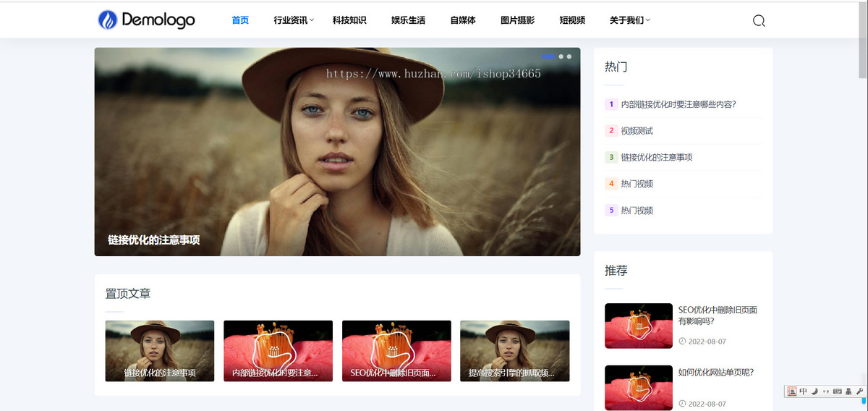This screenshot has height=411, width=868.
Task: Open pinned thumbnail 内部链接优化时要注意...
Action: point(278,351)
